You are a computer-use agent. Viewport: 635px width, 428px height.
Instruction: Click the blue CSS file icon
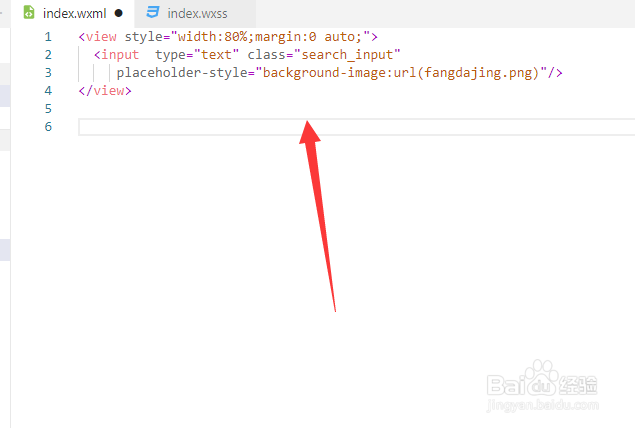(x=153, y=12)
